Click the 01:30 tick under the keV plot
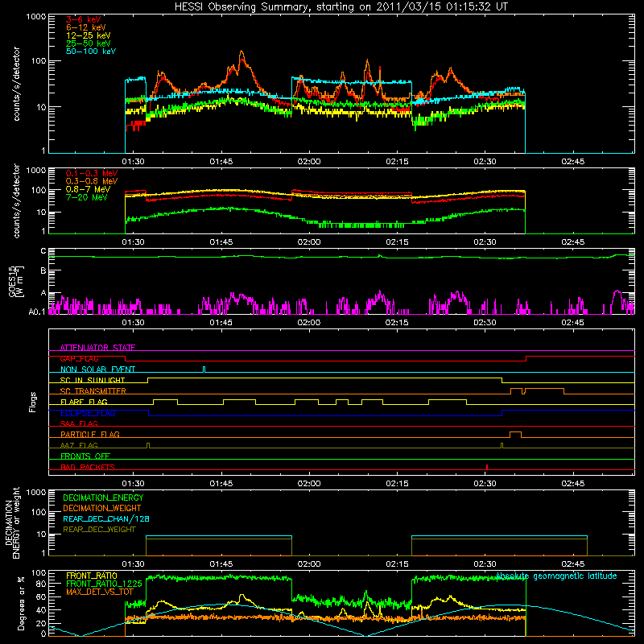 click(133, 162)
